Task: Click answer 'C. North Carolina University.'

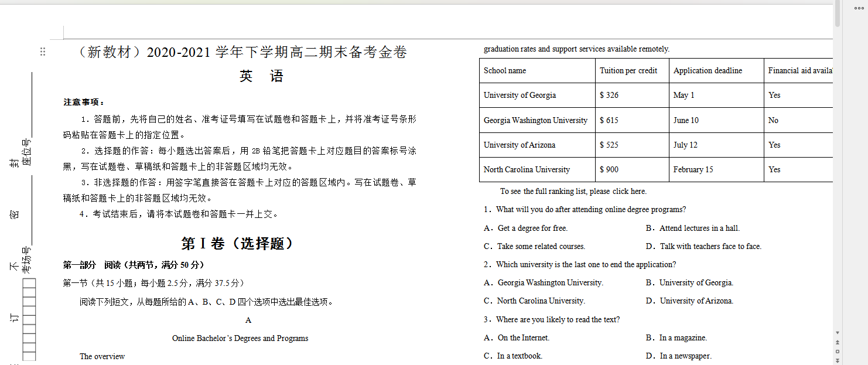Action: (534, 301)
